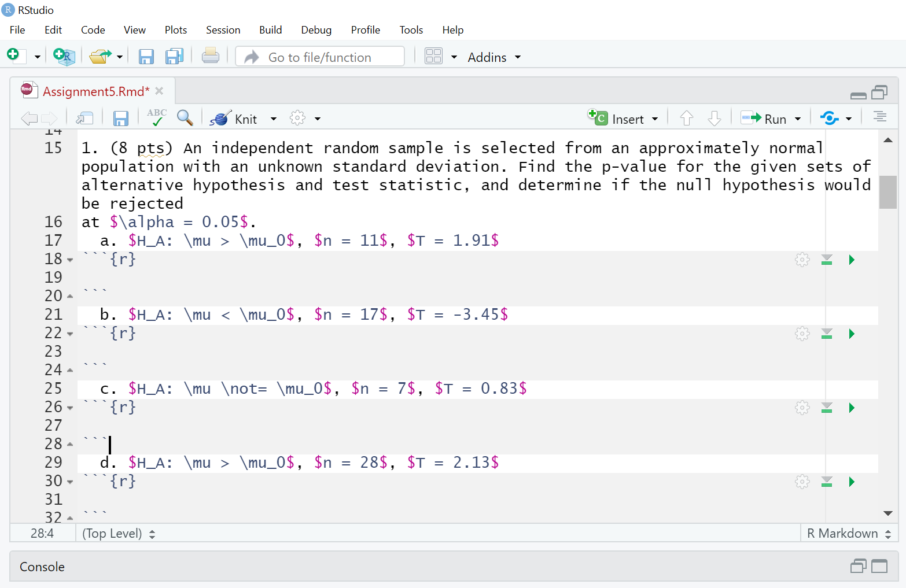Image resolution: width=906 pixels, height=588 pixels.
Task: Click the Publish icon
Action: point(830,119)
